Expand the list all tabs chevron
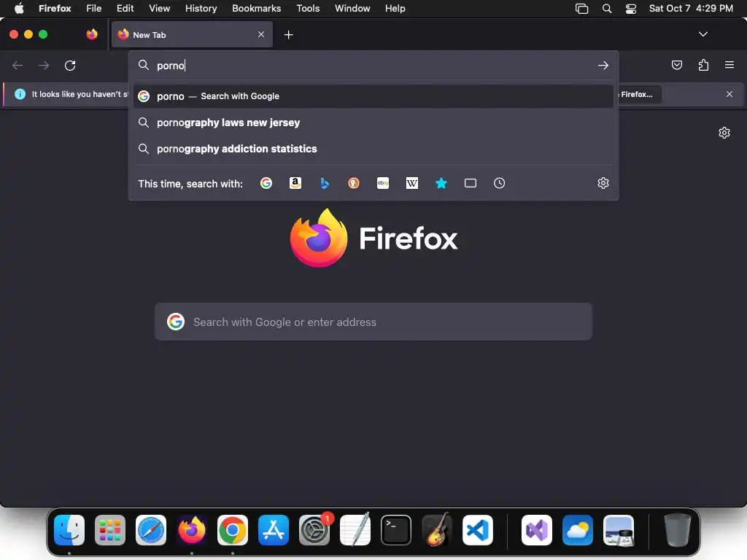747x560 pixels. point(703,34)
